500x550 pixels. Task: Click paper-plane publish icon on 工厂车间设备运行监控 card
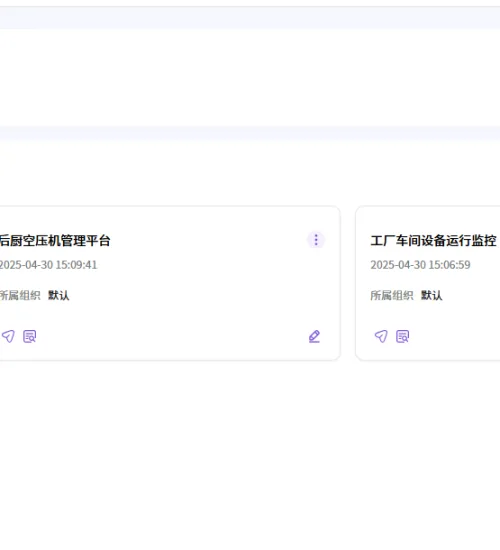[x=381, y=336]
